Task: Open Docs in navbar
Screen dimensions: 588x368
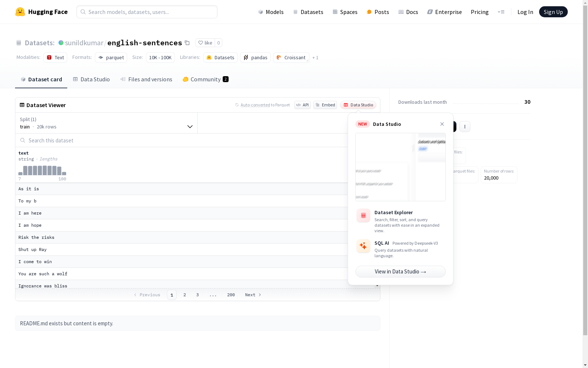Action: click(408, 12)
